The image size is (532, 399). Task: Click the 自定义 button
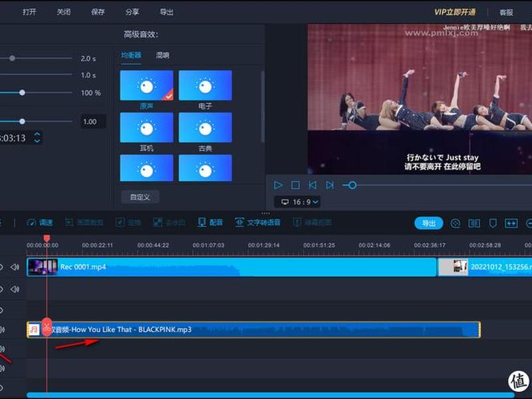point(140,197)
